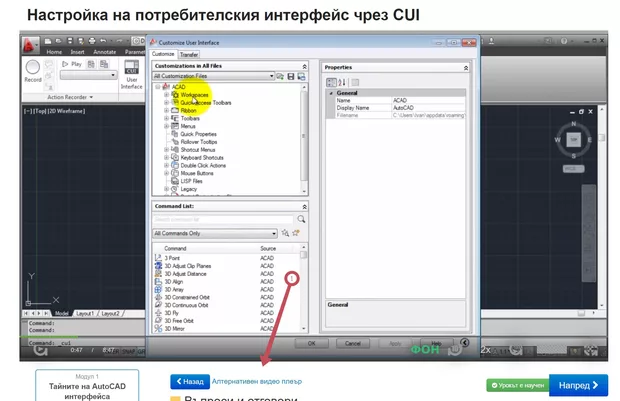
Task: Click the Play action macro button
Action: 72,64
